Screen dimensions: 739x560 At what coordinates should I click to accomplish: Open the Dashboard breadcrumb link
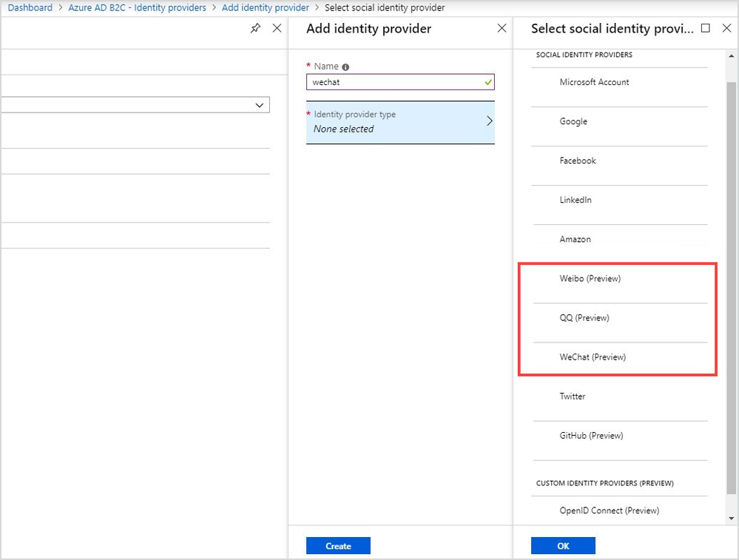pos(30,7)
